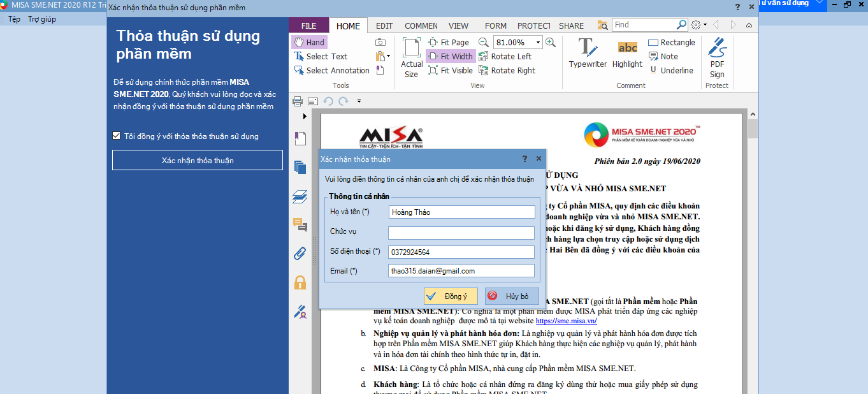
Task: Switch to the SHARE tab
Action: pyautogui.click(x=571, y=26)
